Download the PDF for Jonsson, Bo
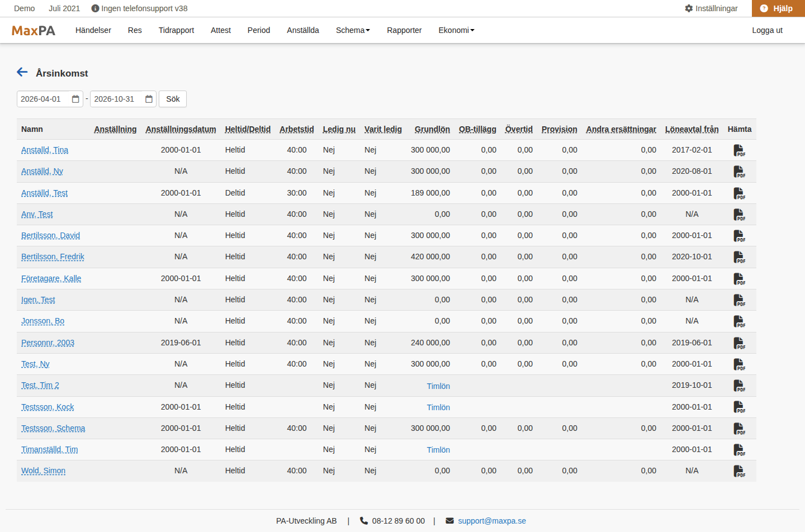805x532 pixels. (x=739, y=321)
